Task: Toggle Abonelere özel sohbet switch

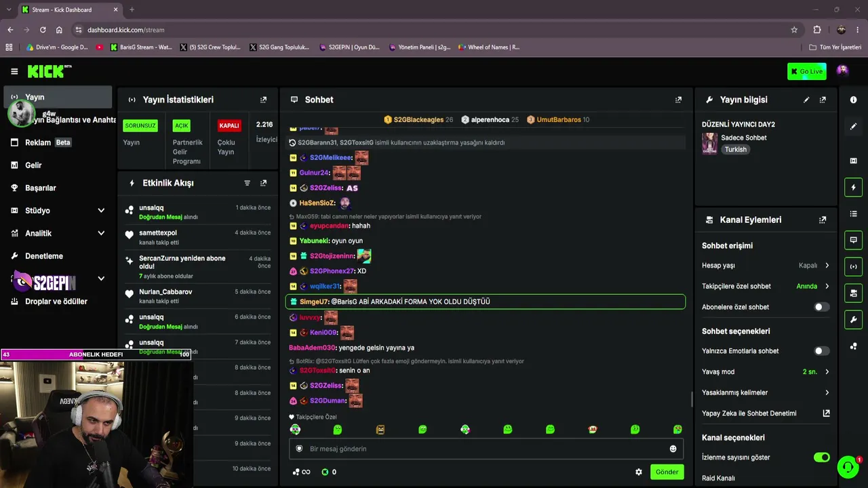Action: pyautogui.click(x=821, y=307)
